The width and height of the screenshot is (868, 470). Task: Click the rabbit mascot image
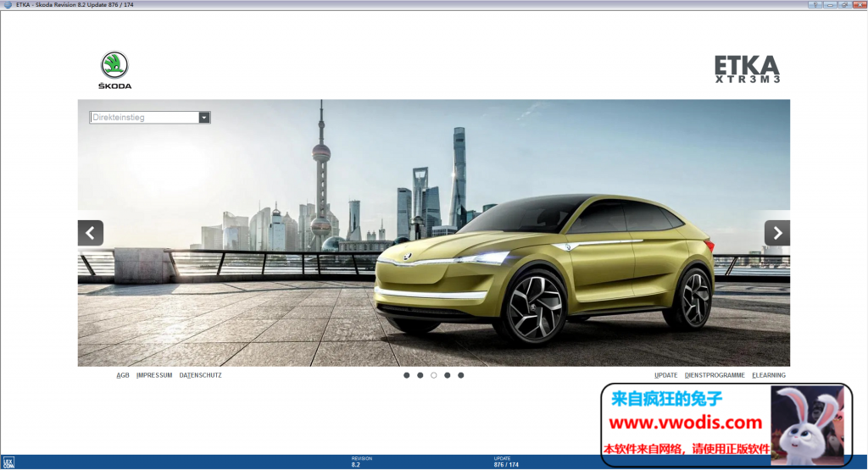[x=805, y=423]
